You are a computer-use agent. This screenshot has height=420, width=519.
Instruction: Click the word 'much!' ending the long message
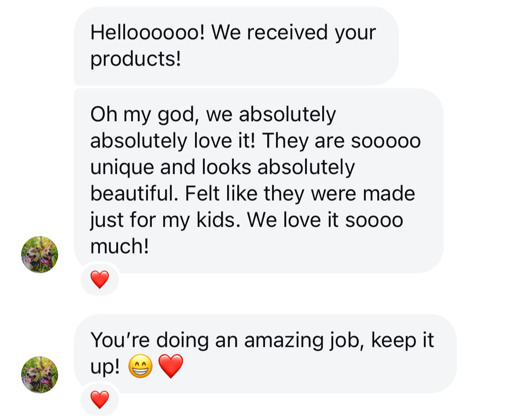[120, 247]
